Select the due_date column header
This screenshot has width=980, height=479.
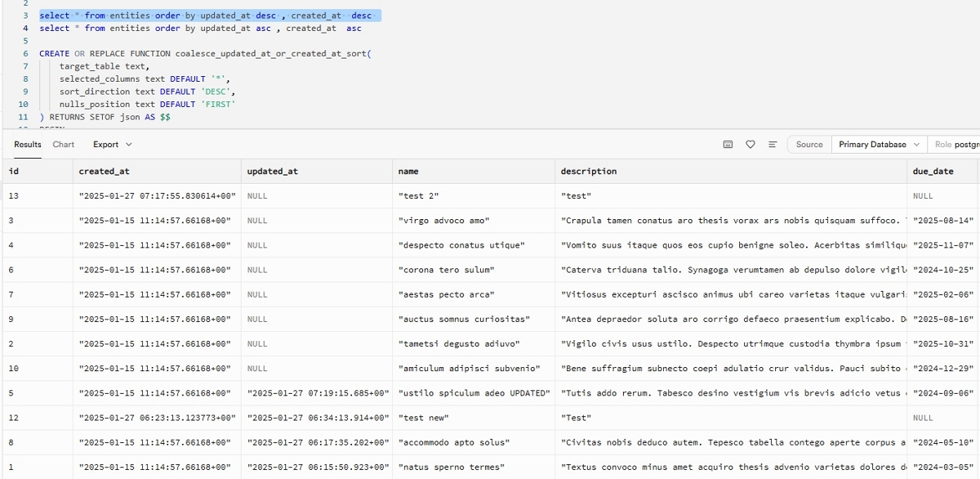pyautogui.click(x=933, y=172)
